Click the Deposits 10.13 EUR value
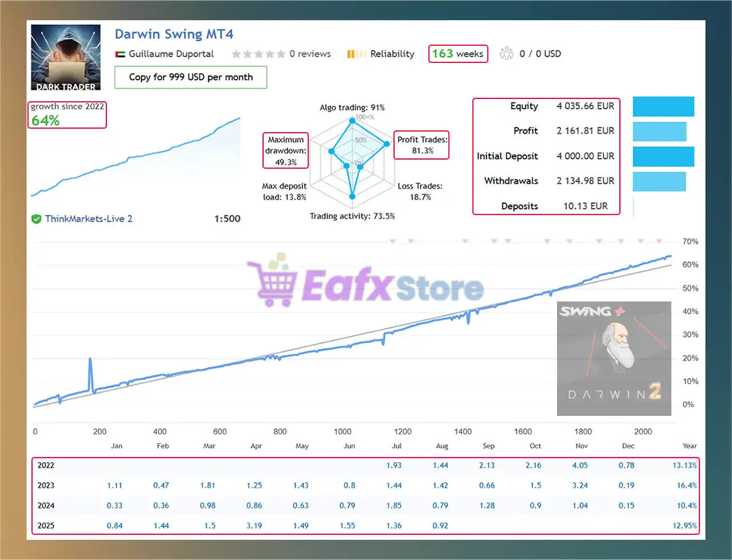732x560 pixels. [x=586, y=206]
